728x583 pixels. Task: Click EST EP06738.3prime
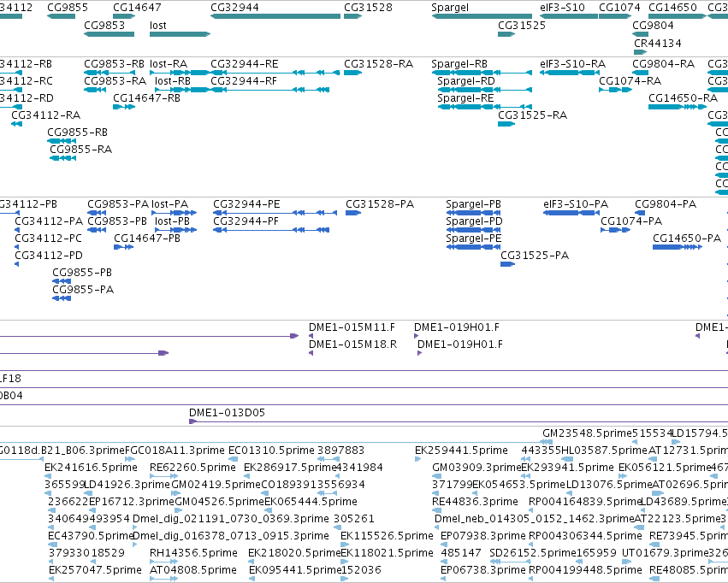[482, 569]
